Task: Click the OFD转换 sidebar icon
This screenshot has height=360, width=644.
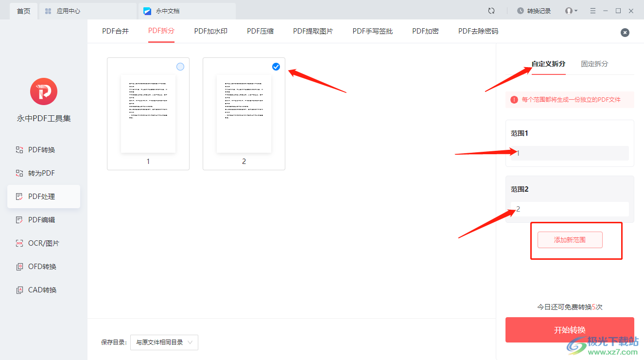Action: (x=19, y=267)
